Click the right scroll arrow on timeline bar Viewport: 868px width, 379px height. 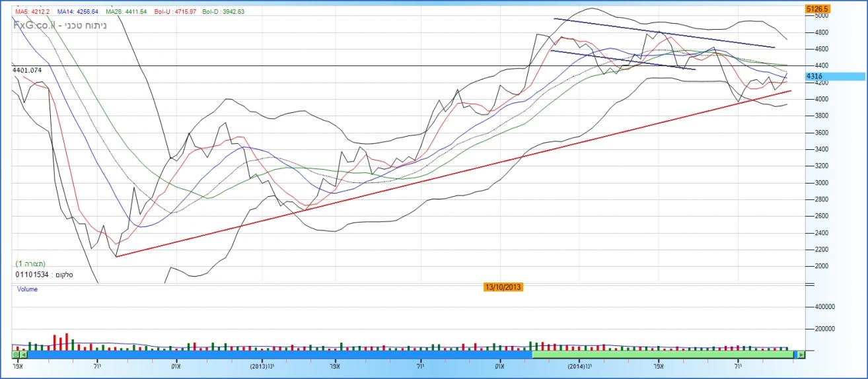[x=802, y=355]
